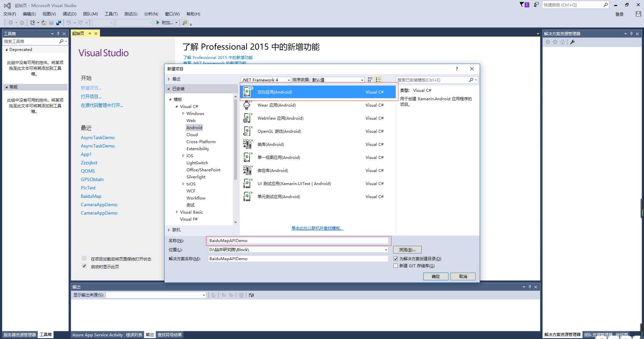Expand the 最近 section in dialog
644x339 pixels.
(x=169, y=79)
